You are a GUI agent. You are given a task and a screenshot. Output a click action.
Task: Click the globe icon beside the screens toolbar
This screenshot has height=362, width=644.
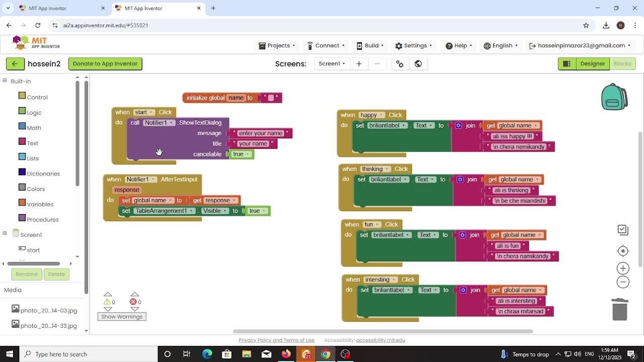pos(418,64)
